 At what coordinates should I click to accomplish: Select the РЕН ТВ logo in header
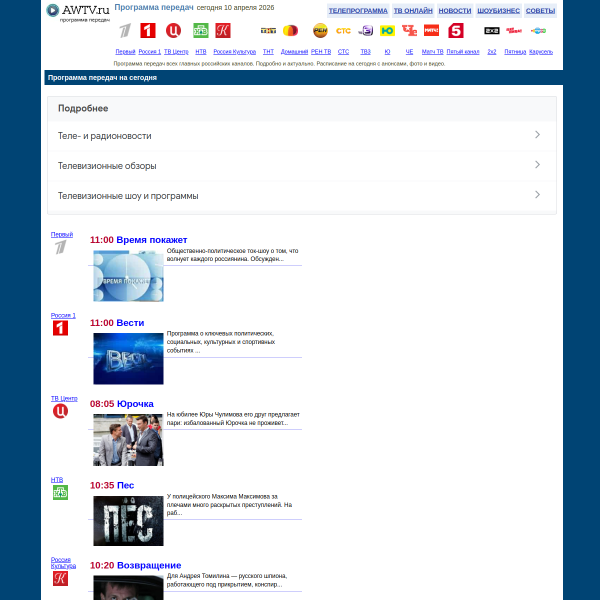coord(320,31)
